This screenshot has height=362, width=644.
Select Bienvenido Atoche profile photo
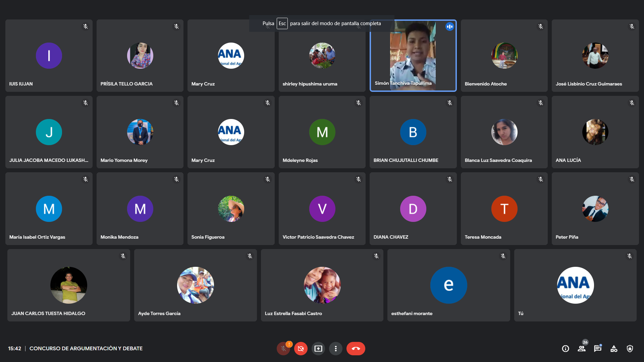504,56
